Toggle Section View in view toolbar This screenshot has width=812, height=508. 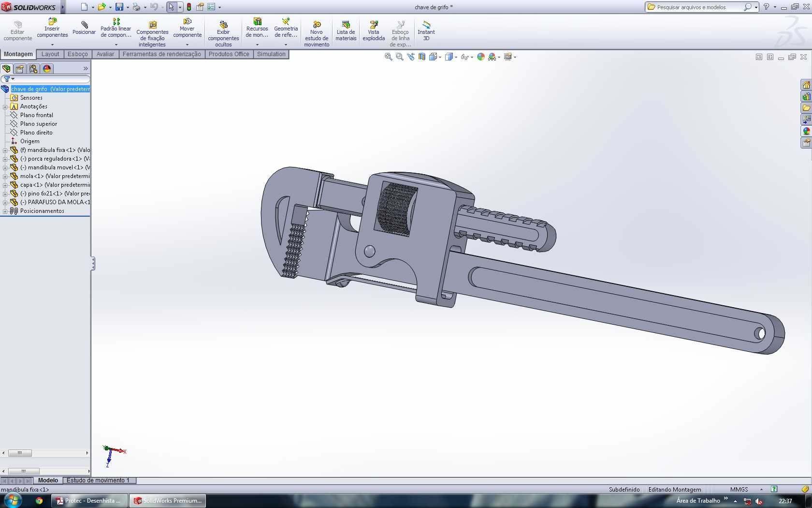(422, 57)
